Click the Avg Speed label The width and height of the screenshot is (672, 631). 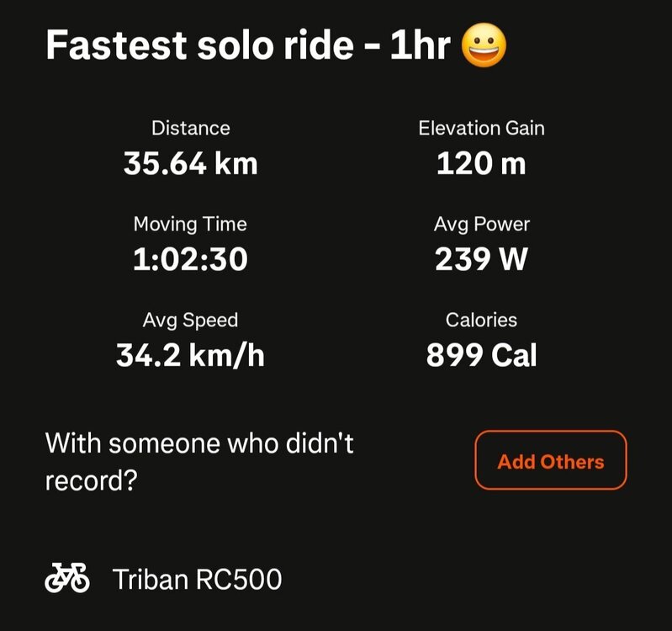point(190,320)
